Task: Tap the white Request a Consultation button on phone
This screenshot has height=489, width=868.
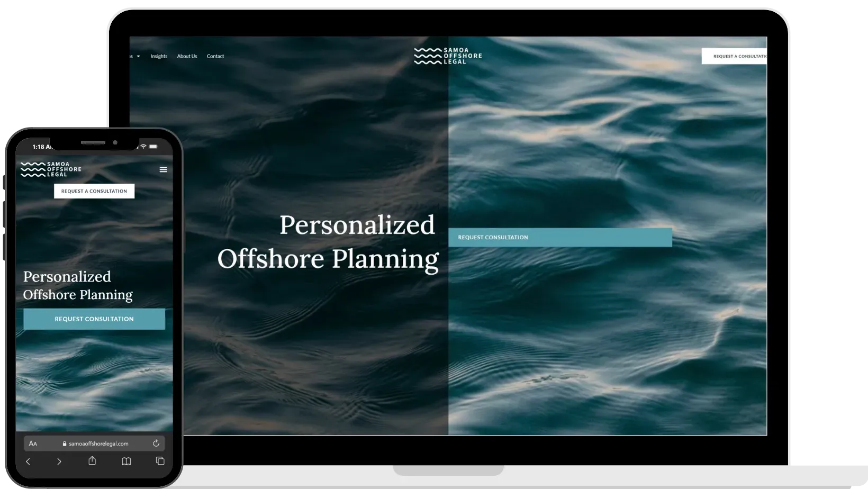Action: tap(94, 191)
